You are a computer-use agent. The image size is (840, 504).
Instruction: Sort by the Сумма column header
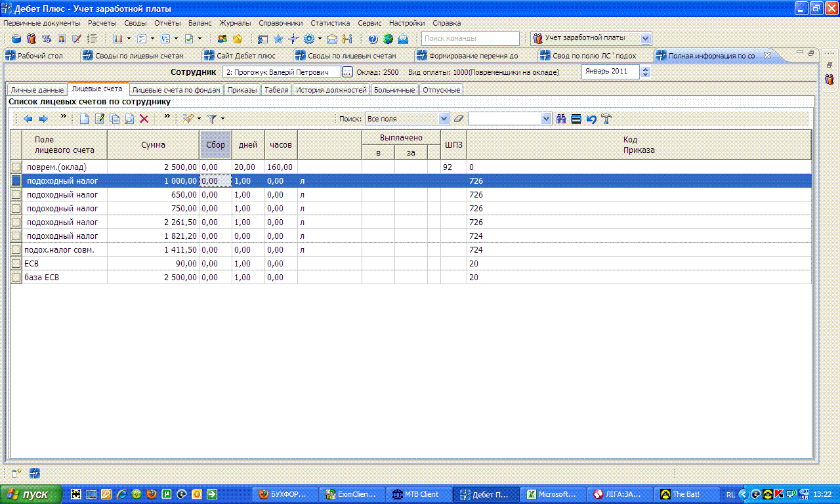click(153, 144)
